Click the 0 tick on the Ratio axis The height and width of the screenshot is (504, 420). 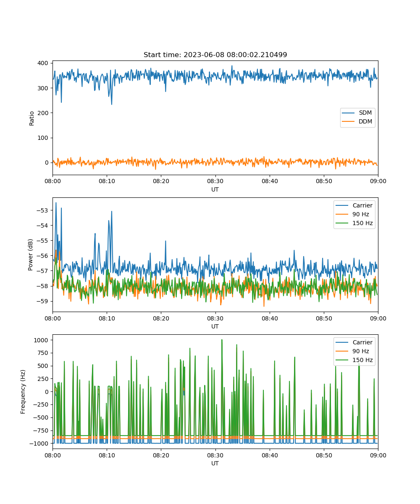[x=47, y=163]
